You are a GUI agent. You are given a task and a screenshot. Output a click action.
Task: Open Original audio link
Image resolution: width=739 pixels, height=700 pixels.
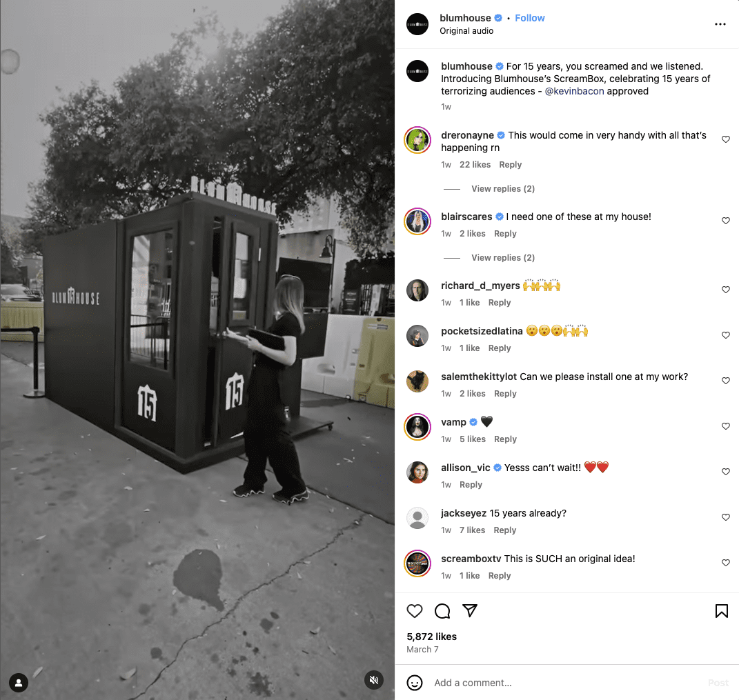pos(466,30)
